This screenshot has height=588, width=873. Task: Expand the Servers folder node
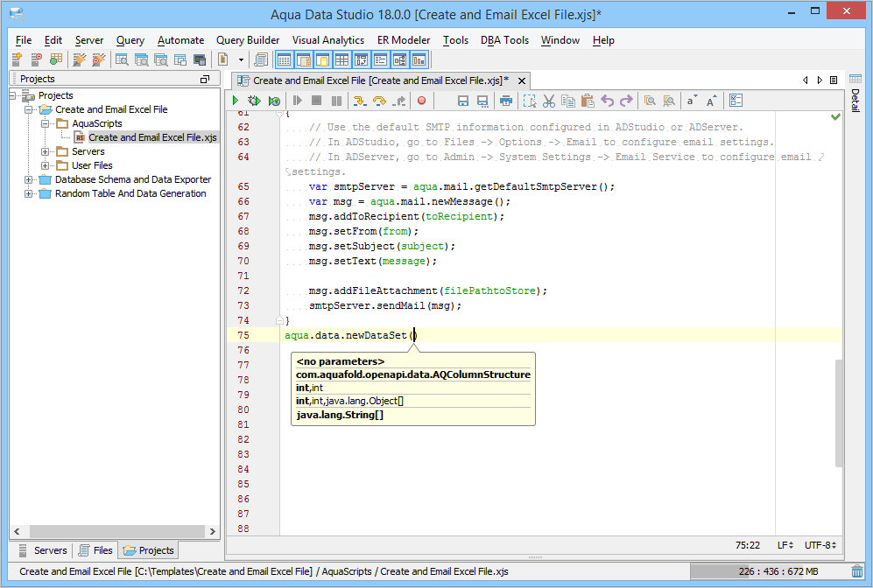click(46, 151)
